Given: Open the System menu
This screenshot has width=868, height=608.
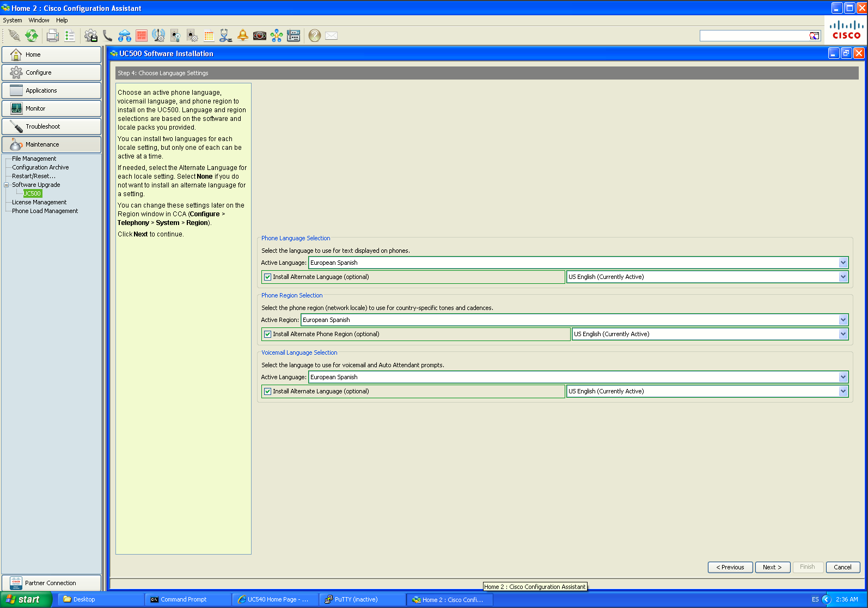Looking at the screenshot, I should click(13, 20).
